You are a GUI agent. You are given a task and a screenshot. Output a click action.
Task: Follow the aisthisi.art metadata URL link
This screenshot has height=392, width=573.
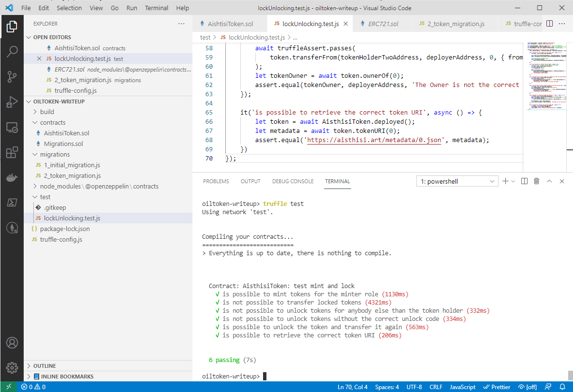tap(374, 140)
